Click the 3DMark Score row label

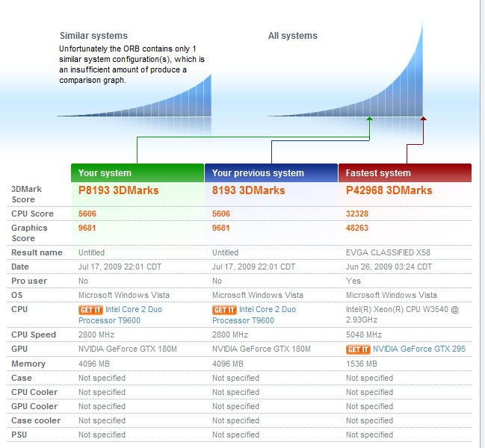point(27,194)
